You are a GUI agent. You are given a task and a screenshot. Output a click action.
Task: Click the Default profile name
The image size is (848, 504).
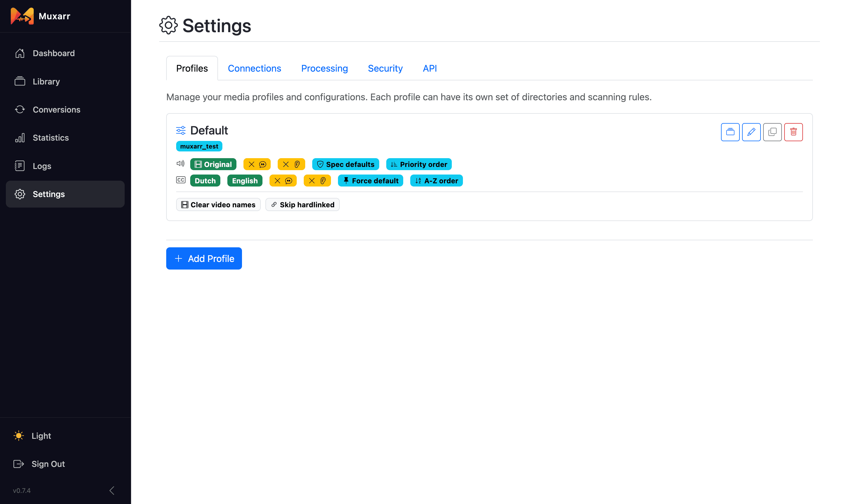coord(209,130)
